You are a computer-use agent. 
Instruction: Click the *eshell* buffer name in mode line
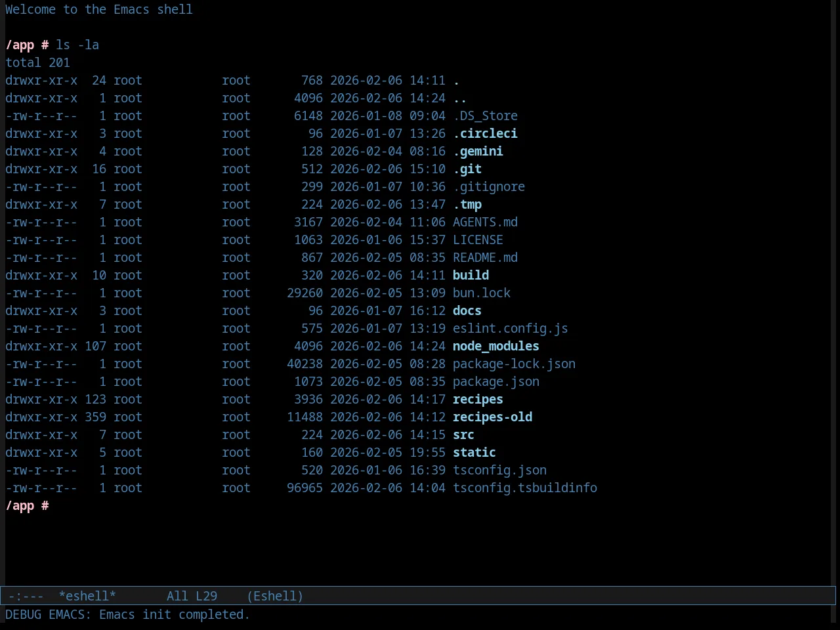pos(87,596)
